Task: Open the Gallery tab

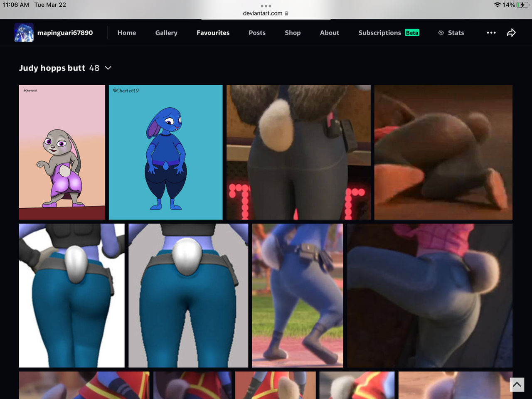Action: (x=166, y=33)
